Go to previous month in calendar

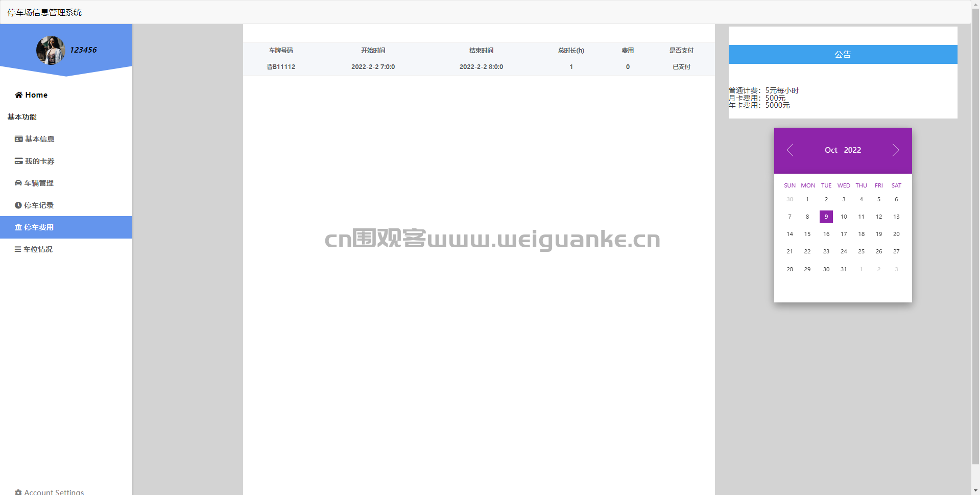(790, 150)
